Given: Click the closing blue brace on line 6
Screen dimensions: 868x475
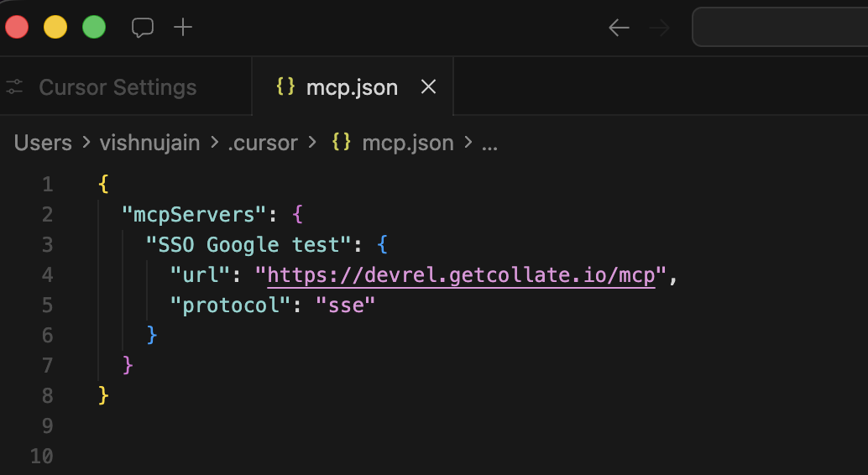Looking at the screenshot, I should coord(152,335).
